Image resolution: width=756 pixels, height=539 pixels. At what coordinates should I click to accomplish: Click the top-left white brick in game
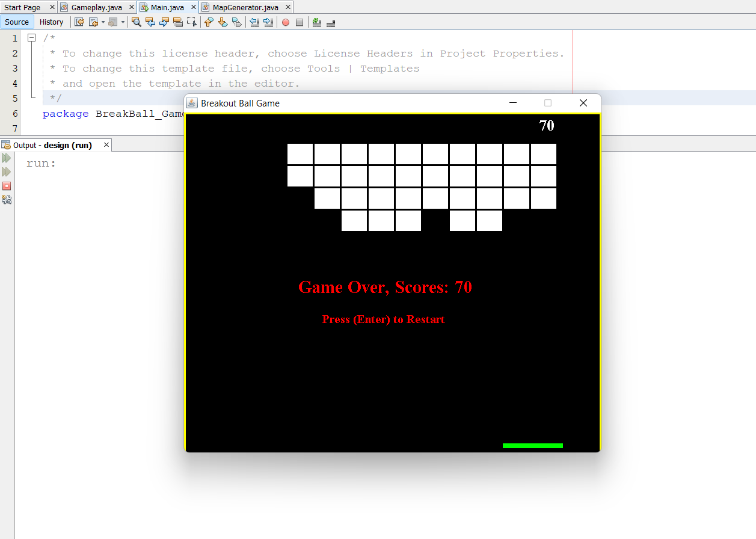(300, 154)
